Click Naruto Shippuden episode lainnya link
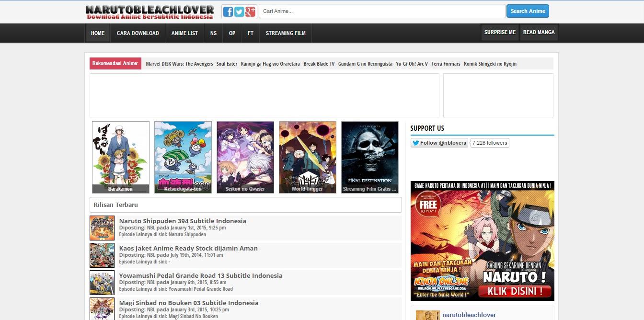 click(187, 235)
